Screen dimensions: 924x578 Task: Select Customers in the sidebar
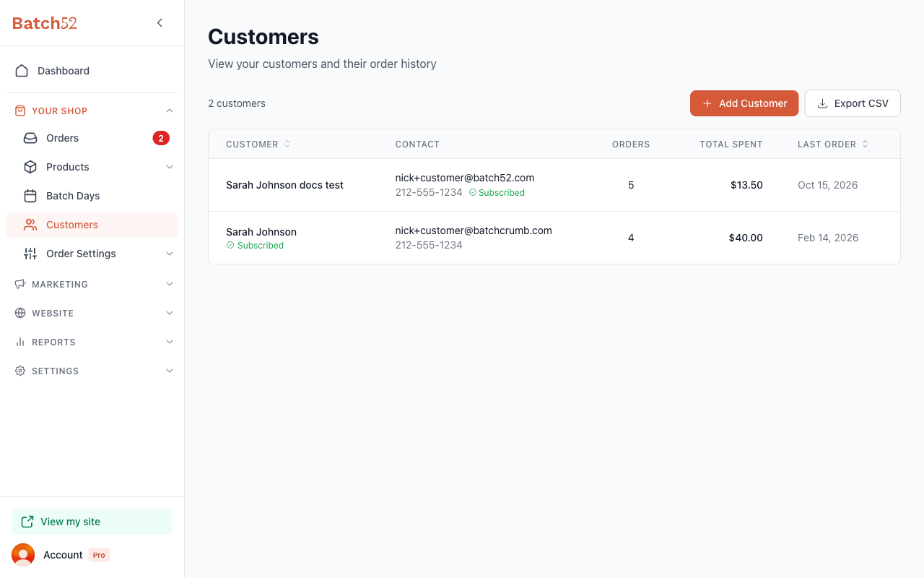point(92,225)
